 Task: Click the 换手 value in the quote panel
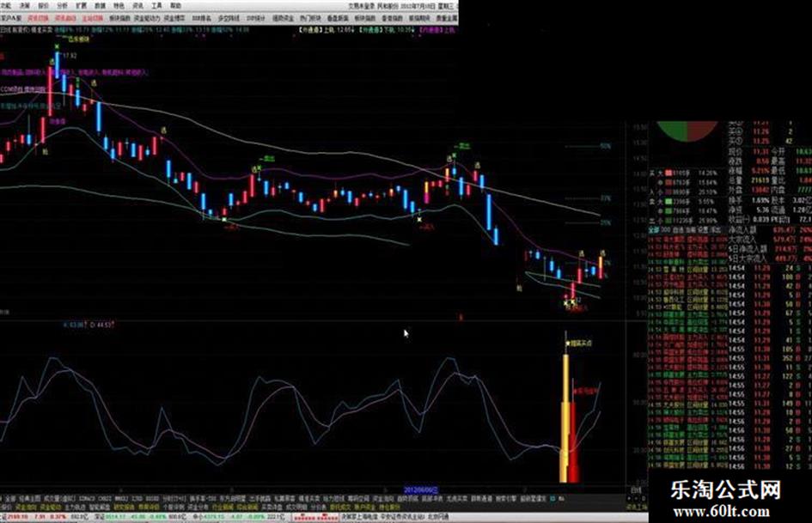[x=760, y=200]
